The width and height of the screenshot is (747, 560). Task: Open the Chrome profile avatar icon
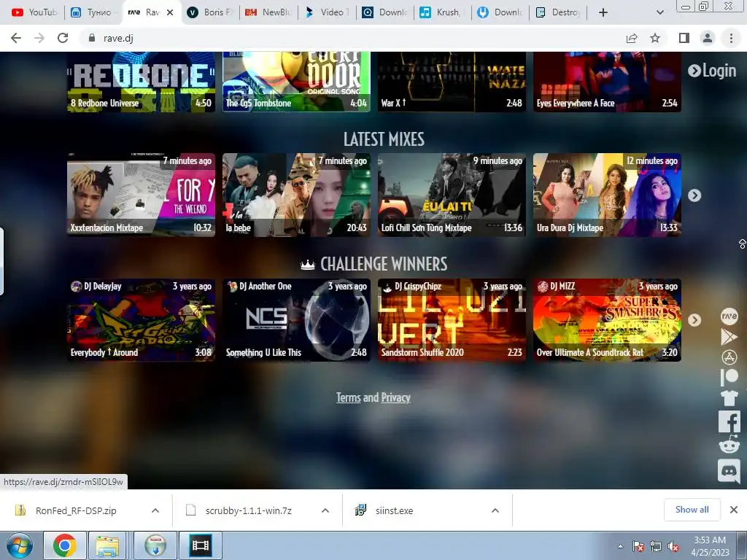[x=708, y=38]
